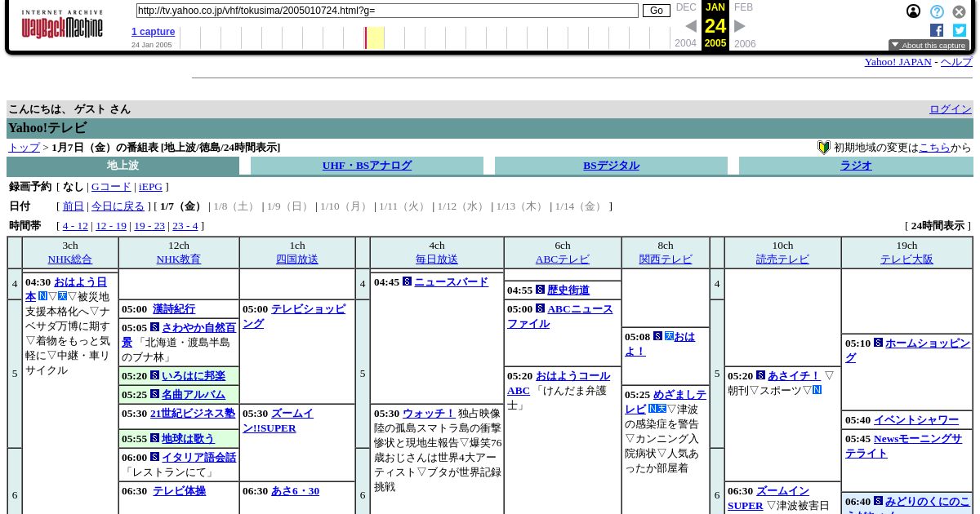Select FEB 2006 in the Wayback calendar
Image resolution: width=980 pixels, height=514 pixels.
(x=745, y=25)
